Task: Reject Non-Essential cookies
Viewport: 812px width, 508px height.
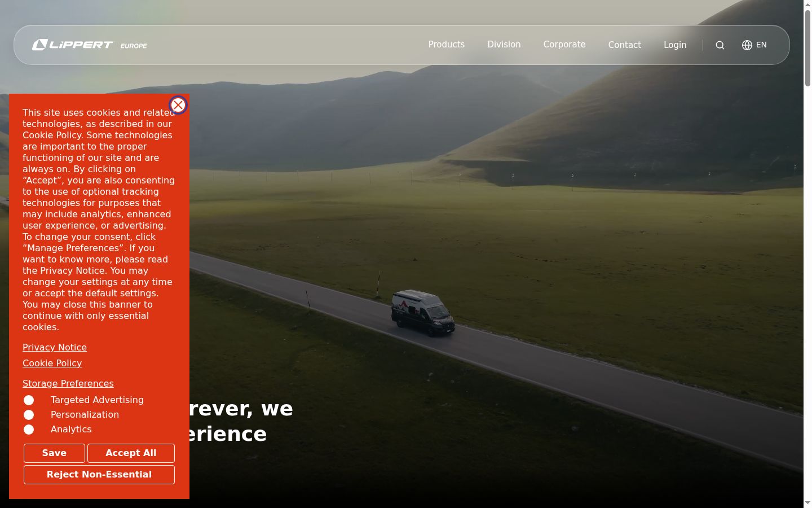Action: tap(99, 475)
